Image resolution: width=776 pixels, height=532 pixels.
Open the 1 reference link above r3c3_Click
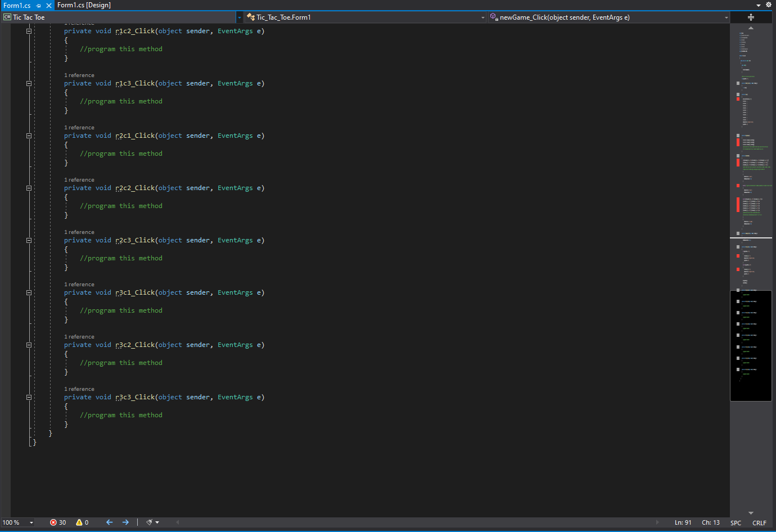[79, 389]
